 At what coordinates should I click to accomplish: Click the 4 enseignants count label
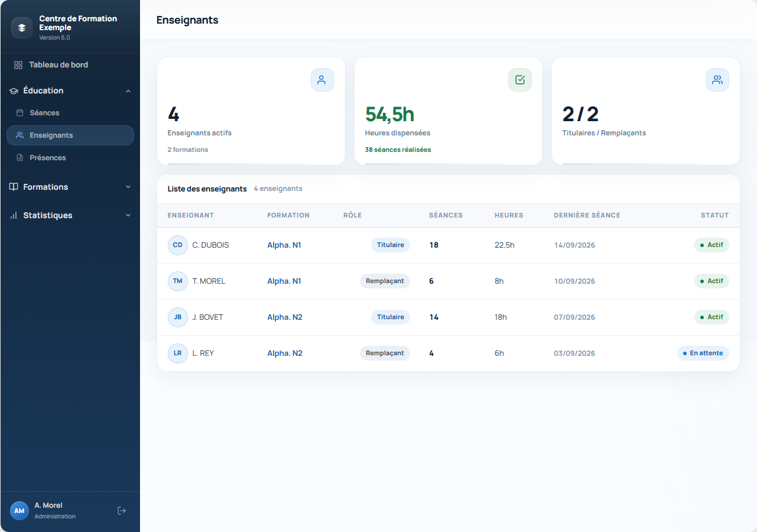278,189
